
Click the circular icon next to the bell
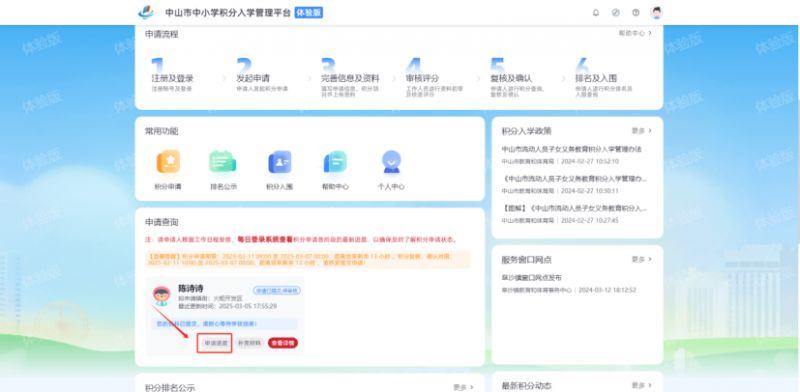[x=616, y=13]
